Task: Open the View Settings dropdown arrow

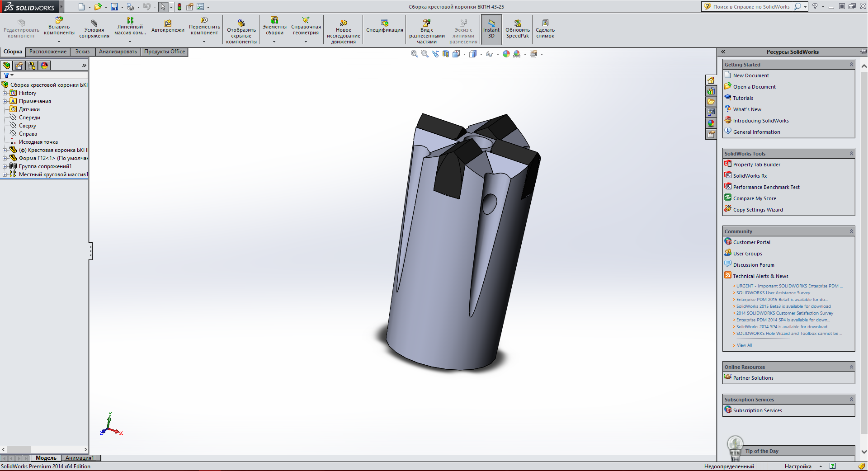Action: [542, 54]
